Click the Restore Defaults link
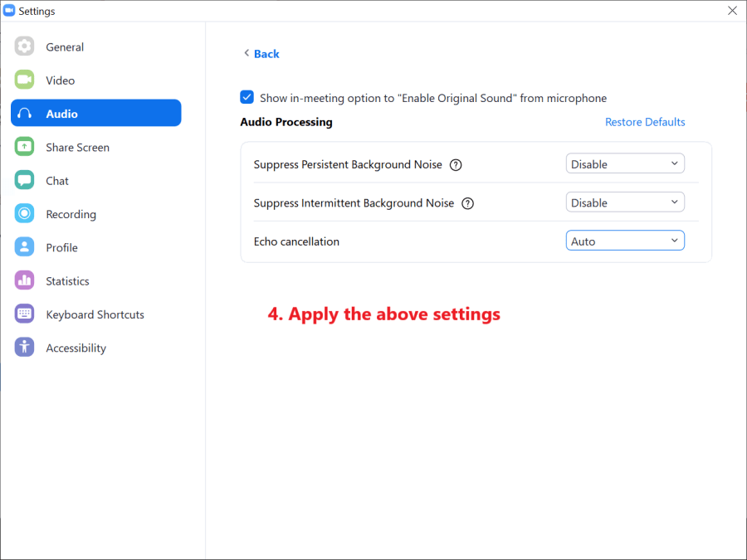 [x=645, y=122]
